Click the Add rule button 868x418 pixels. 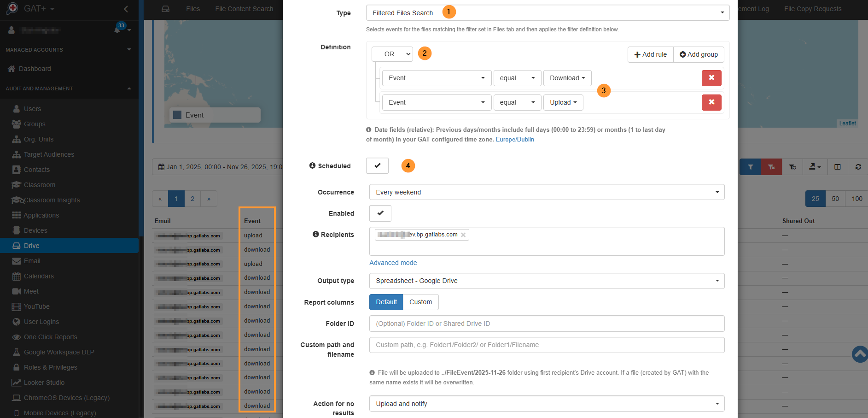point(650,54)
